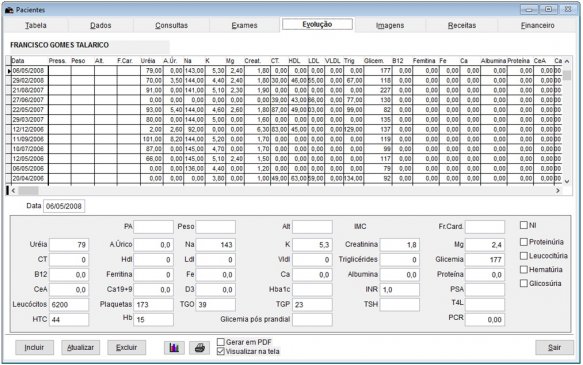Click the TGP field showing 23

[312, 305]
